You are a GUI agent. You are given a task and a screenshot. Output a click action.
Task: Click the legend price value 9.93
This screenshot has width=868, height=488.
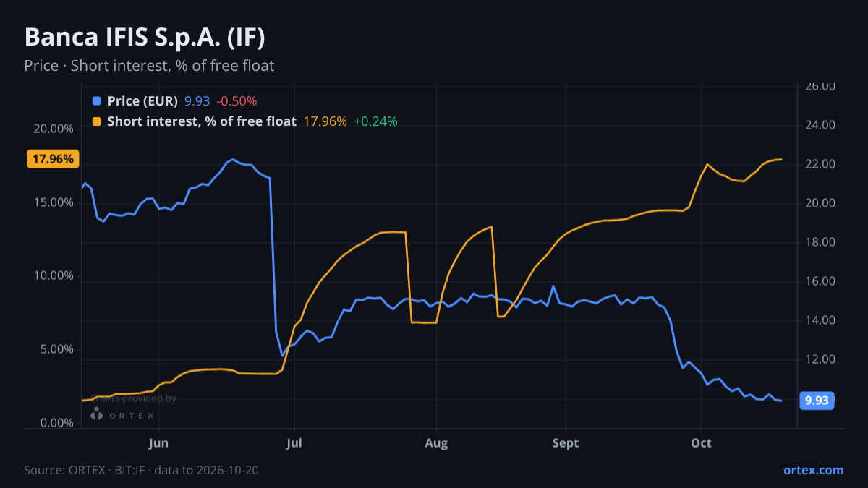197,101
